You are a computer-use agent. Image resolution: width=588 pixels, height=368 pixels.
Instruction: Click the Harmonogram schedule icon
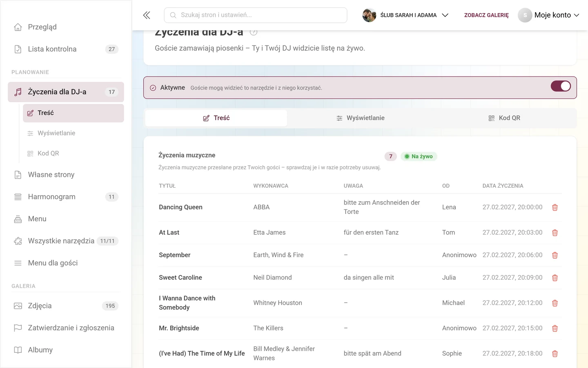point(18,197)
